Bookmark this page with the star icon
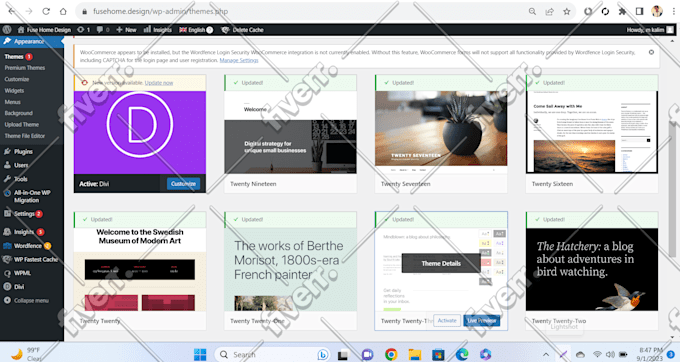Viewport: 680px width, 362px height. click(x=567, y=11)
